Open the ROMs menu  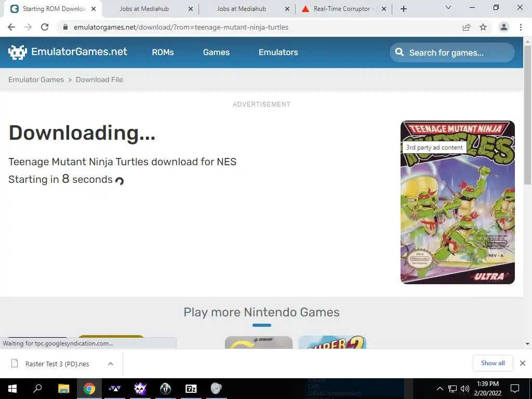tap(163, 52)
